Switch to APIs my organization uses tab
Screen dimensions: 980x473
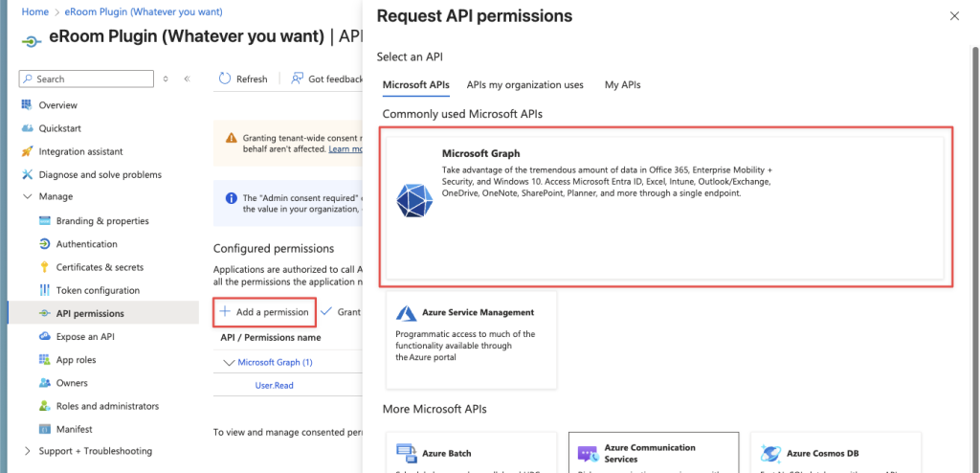(x=524, y=85)
